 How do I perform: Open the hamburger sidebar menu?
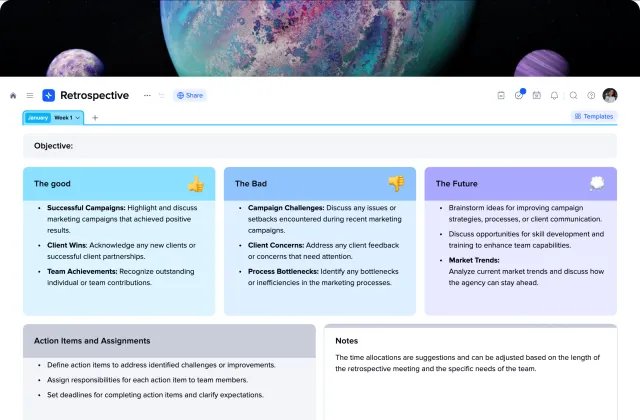coord(30,96)
